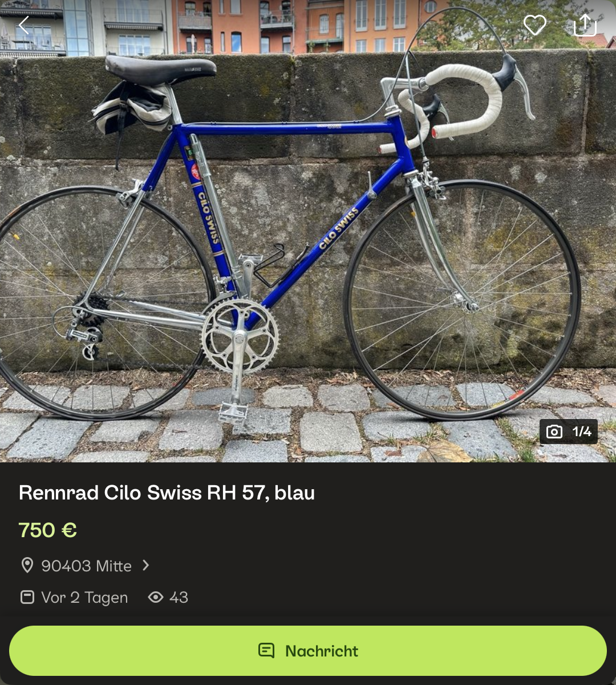616x685 pixels.
Task: Click the location pin icon
Action: click(x=27, y=565)
